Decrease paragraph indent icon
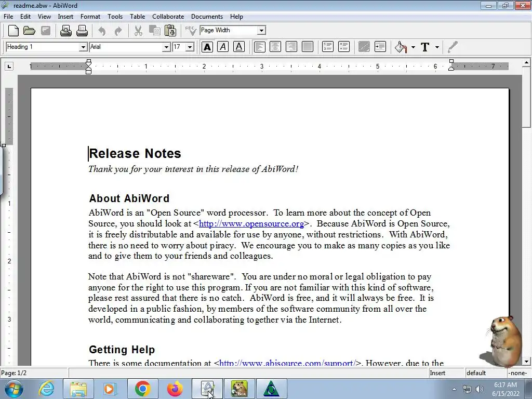 [364, 47]
